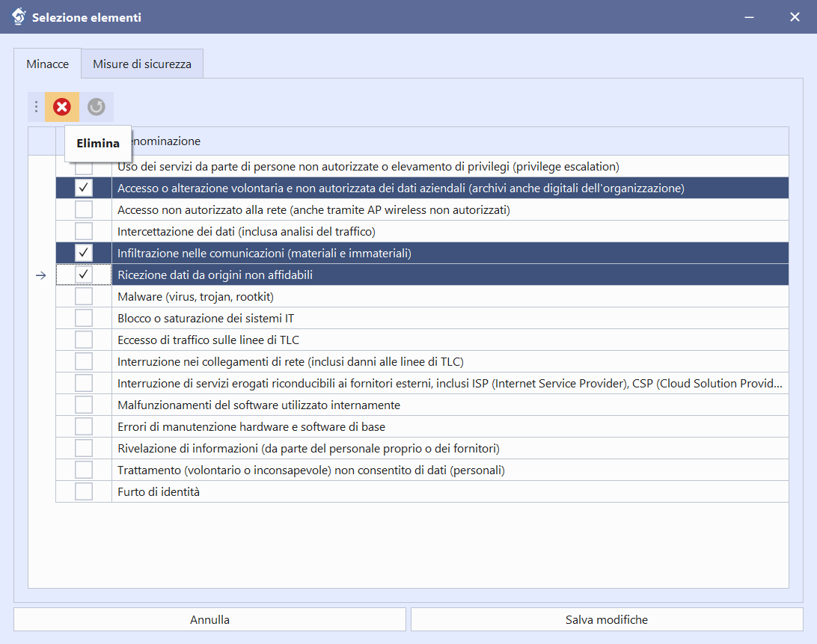817x644 pixels.
Task: Click the red Elimina delete icon
Action: point(62,107)
